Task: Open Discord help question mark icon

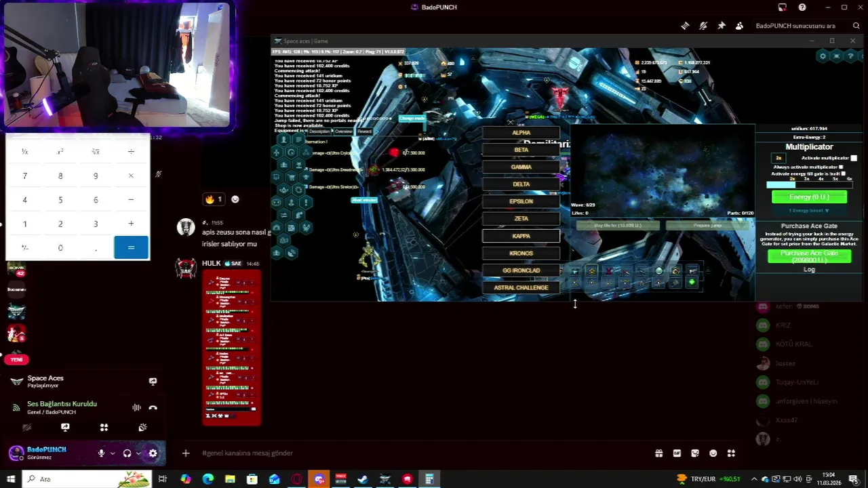Action: [x=802, y=7]
